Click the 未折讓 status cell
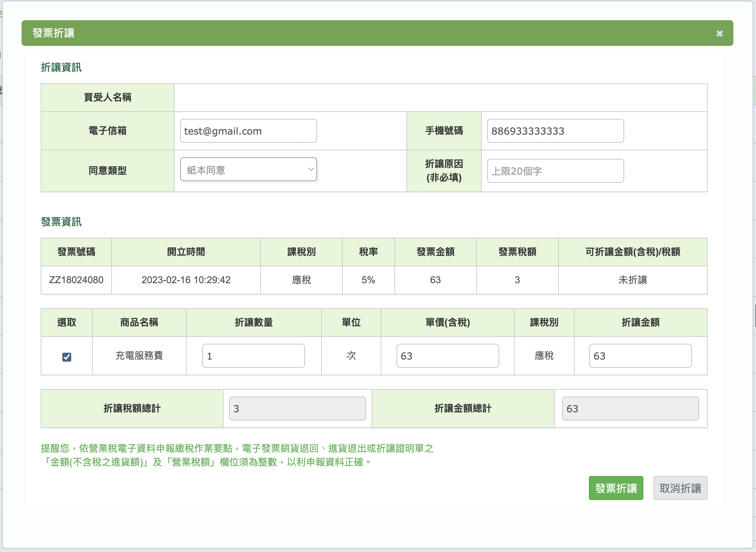 coord(633,280)
